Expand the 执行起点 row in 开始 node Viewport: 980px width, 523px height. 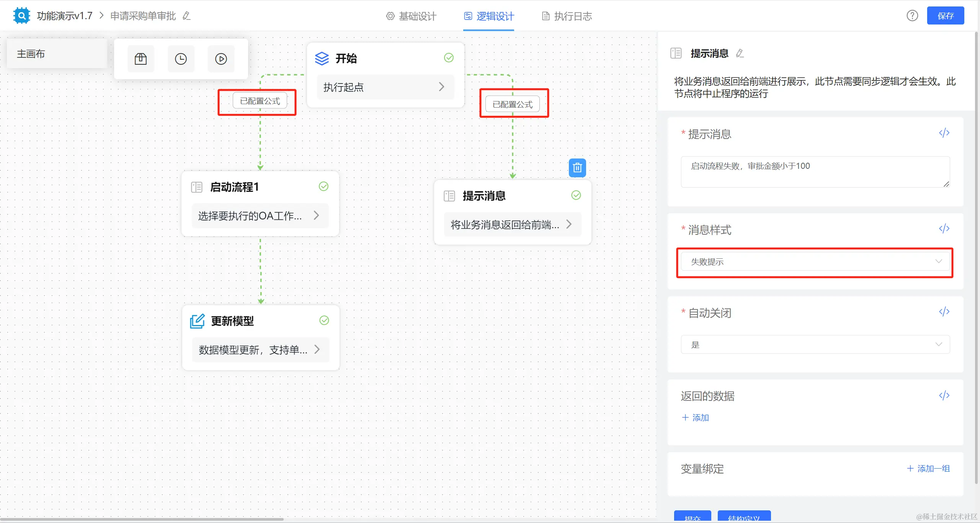(385, 87)
